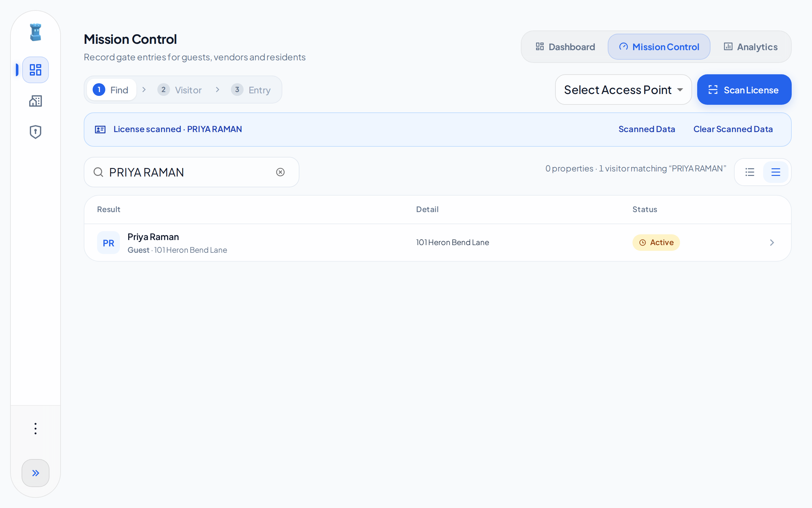The image size is (812, 508).
Task: Click the Status column header
Action: point(645,209)
